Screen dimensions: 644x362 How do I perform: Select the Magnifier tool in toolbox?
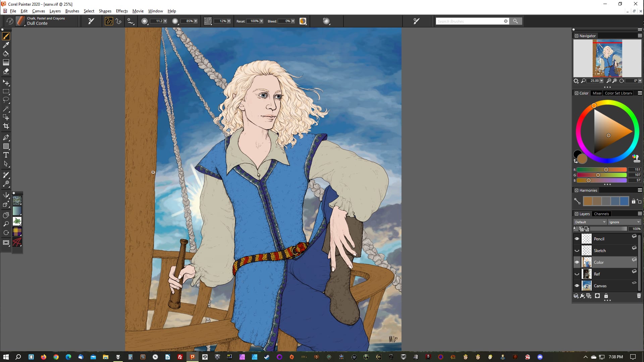click(x=6, y=224)
